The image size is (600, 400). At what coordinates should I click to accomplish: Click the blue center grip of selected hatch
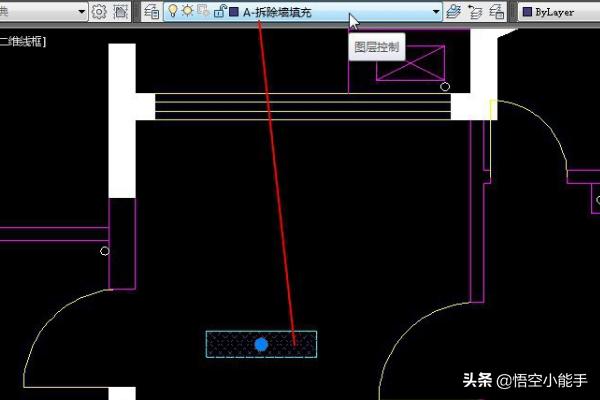pyautogui.click(x=261, y=344)
